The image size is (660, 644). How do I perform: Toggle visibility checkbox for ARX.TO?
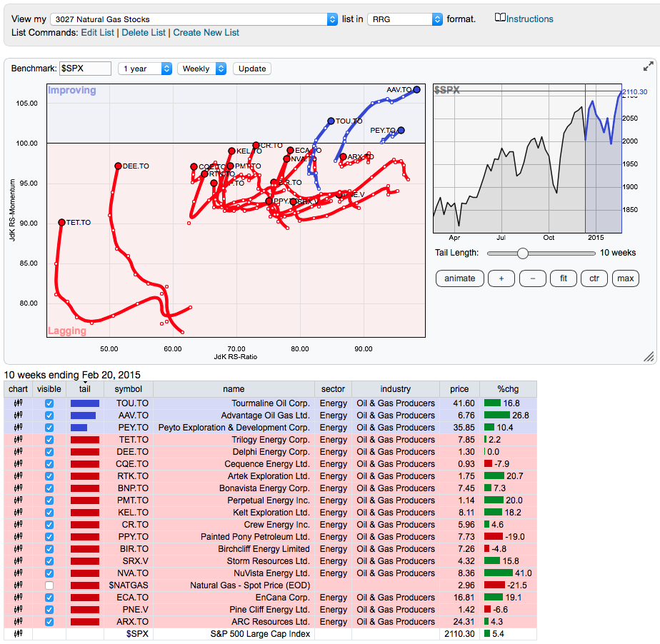pyautogui.click(x=49, y=622)
